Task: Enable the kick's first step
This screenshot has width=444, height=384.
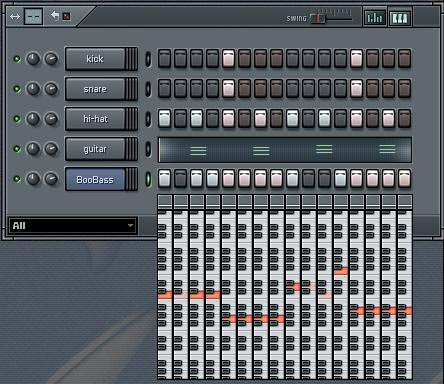Action: (x=164, y=58)
